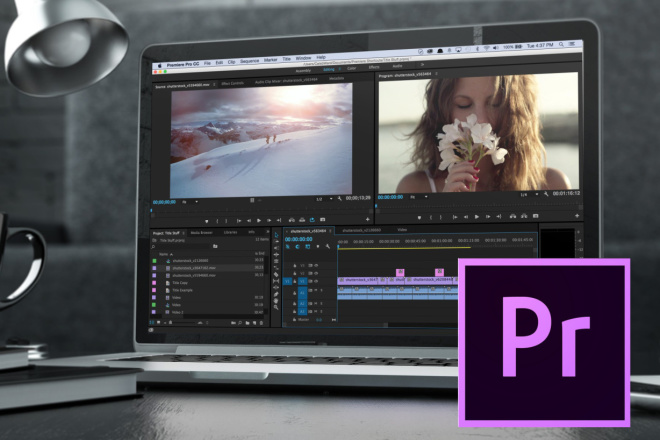Toggle V1 track output eye

[x=316, y=281]
